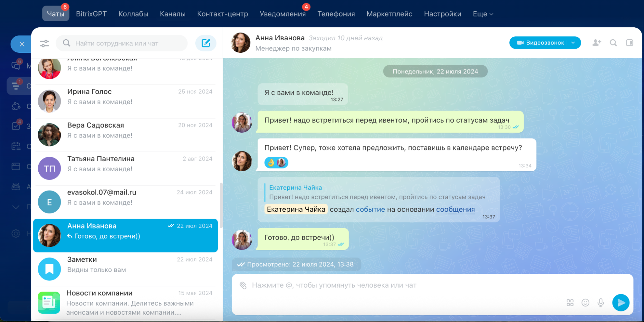Expand the left sidebar chevron section
Viewport: 644px width, 322px height.
tap(16, 207)
